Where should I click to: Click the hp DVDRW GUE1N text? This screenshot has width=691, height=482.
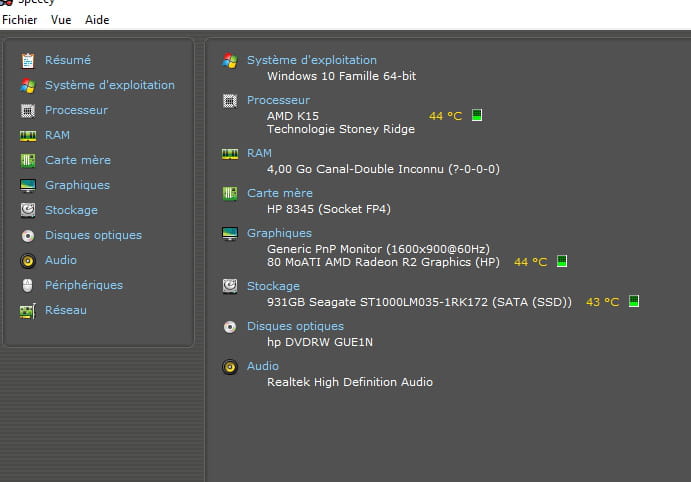tap(319, 342)
